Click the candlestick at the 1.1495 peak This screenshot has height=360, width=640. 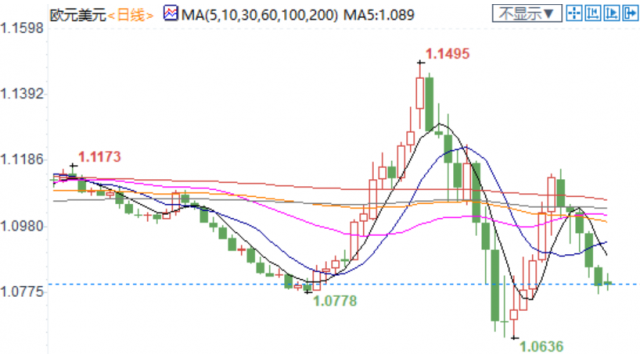420,93
